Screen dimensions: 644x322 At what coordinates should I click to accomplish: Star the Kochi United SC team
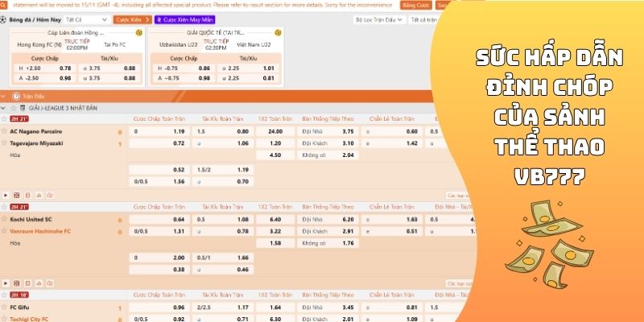point(6,219)
